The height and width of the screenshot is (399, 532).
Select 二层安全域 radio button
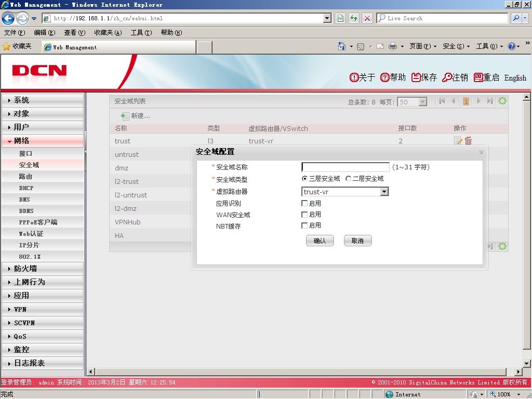348,179
